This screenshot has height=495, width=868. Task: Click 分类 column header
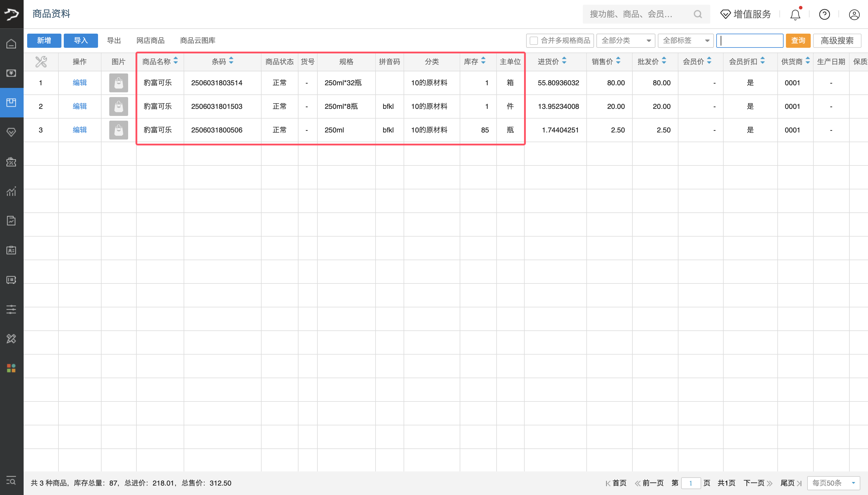432,62
